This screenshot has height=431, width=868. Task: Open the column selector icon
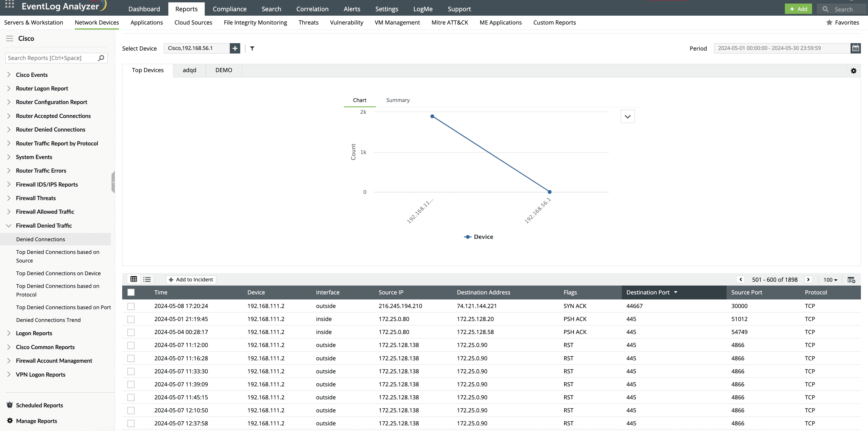[851, 280]
